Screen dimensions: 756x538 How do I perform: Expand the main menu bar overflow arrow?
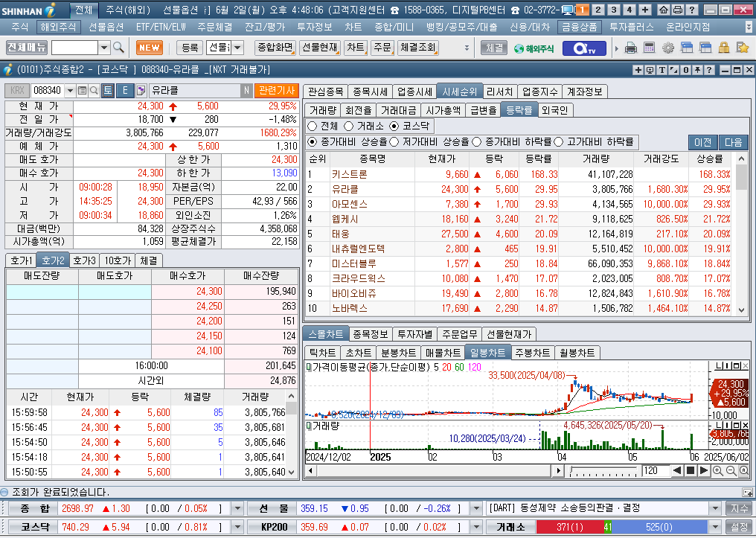(749, 27)
